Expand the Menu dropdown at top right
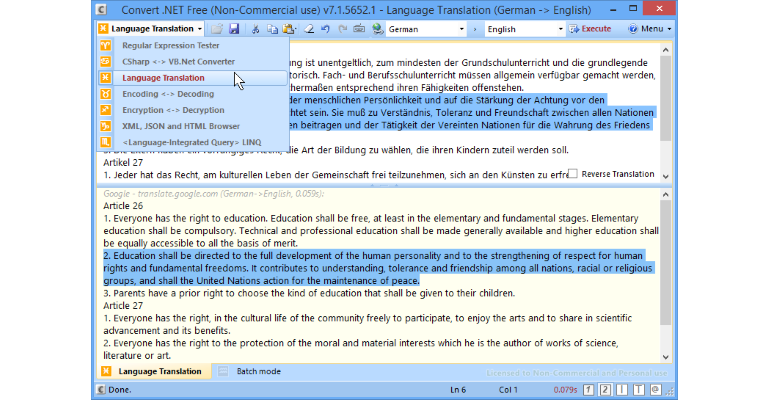Viewport: 770px width, 400px height. (650, 29)
